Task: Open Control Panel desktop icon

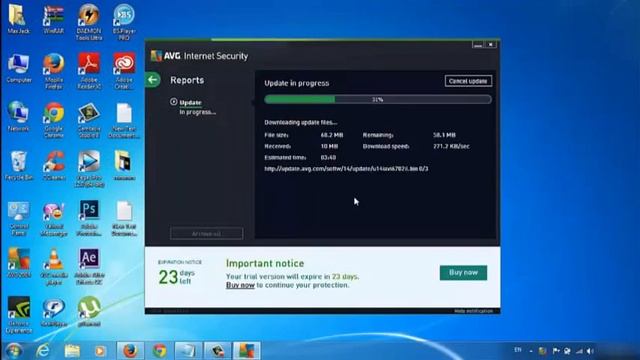Action: (x=18, y=218)
